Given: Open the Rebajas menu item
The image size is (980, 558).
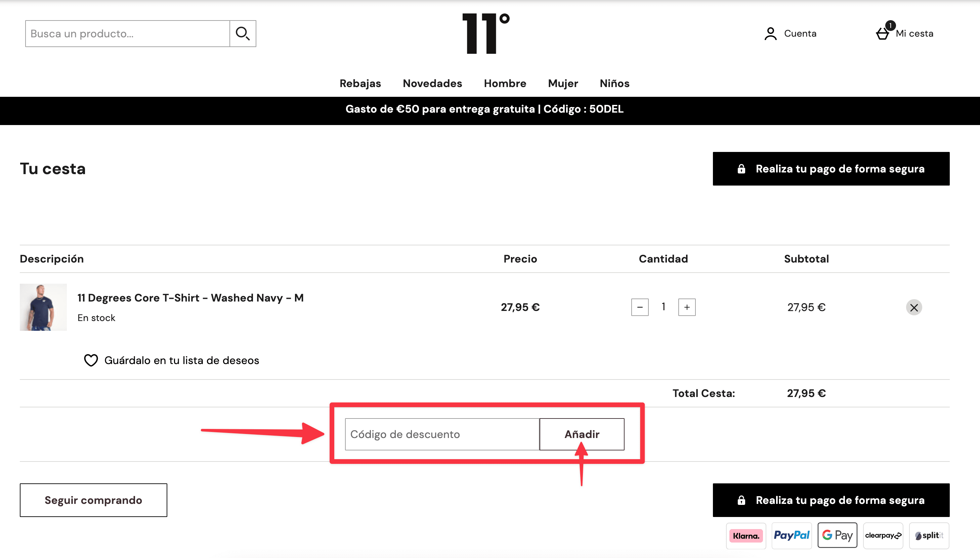Looking at the screenshot, I should pos(360,83).
